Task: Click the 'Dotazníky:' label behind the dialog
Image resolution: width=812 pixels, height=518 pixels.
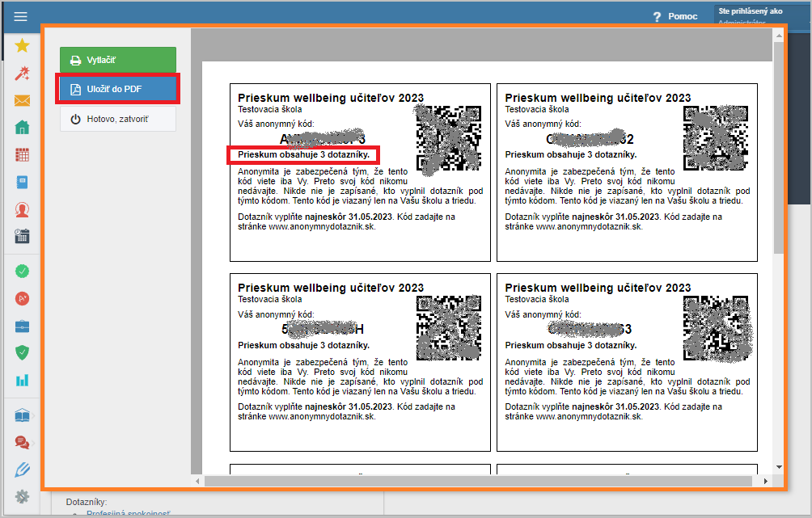Action: [x=87, y=502]
